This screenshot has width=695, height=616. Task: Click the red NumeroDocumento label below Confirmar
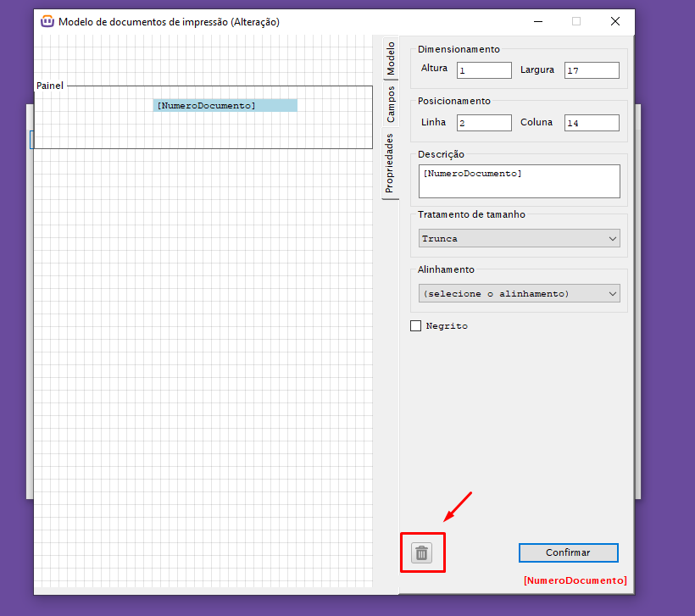coord(575,580)
